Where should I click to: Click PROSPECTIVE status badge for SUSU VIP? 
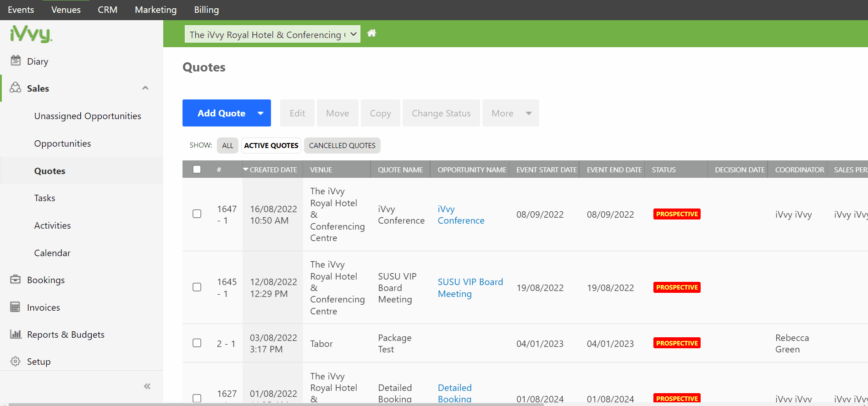pos(677,287)
